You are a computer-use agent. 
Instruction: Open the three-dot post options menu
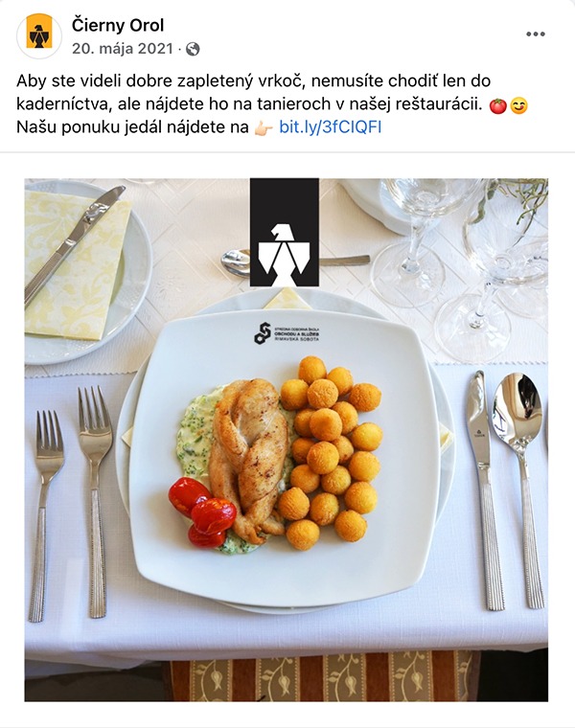tap(536, 34)
